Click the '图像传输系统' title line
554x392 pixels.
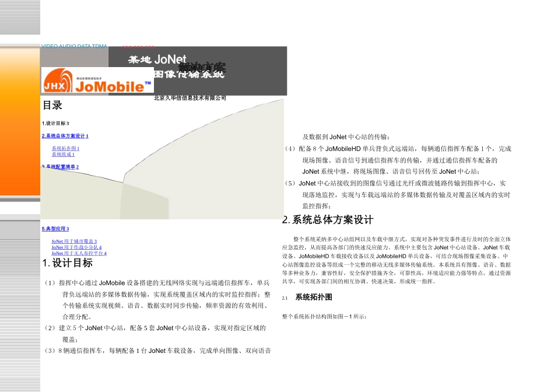[189, 74]
